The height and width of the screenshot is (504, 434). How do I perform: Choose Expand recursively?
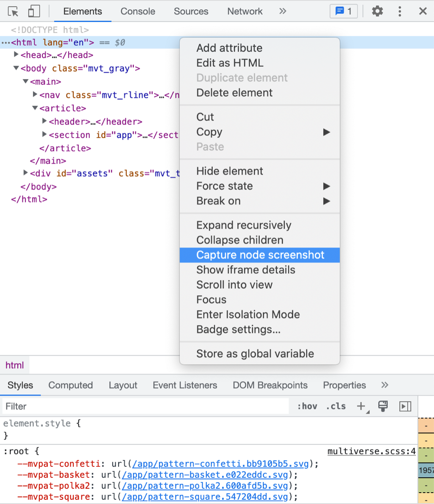tap(260, 225)
